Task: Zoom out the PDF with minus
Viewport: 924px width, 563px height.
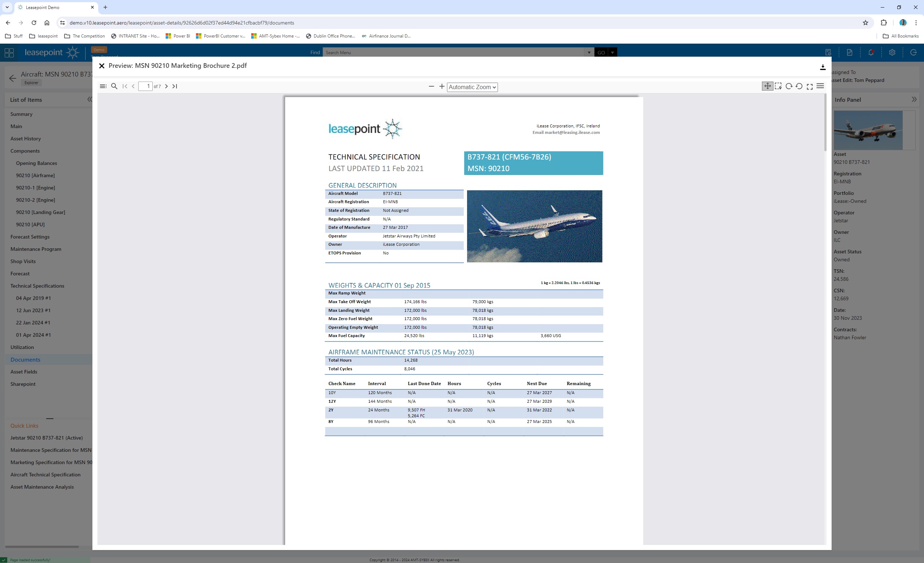Action: pos(431,86)
